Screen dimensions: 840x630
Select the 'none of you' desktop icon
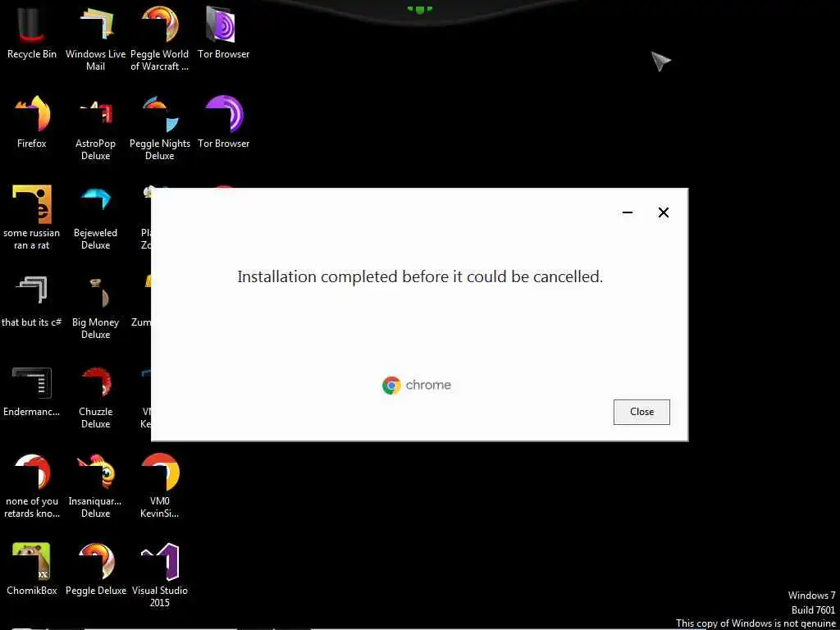[32, 486]
